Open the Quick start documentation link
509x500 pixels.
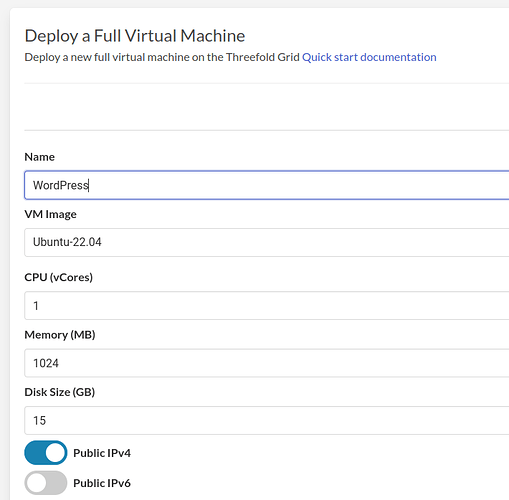point(369,57)
